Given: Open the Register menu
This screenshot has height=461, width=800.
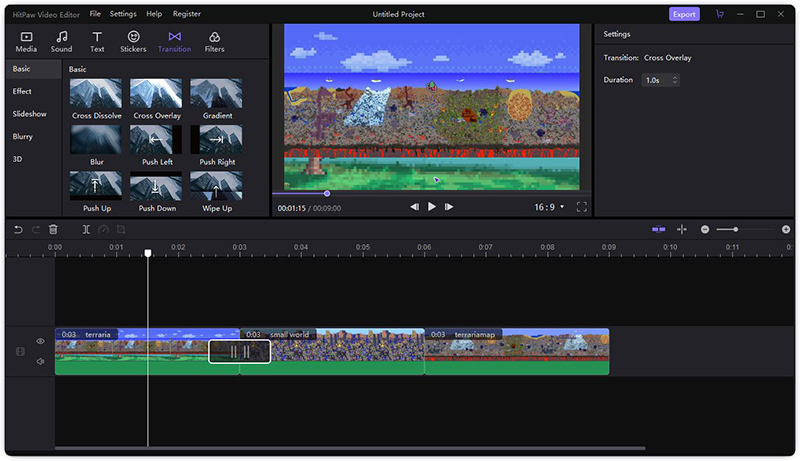Looking at the screenshot, I should [x=187, y=14].
